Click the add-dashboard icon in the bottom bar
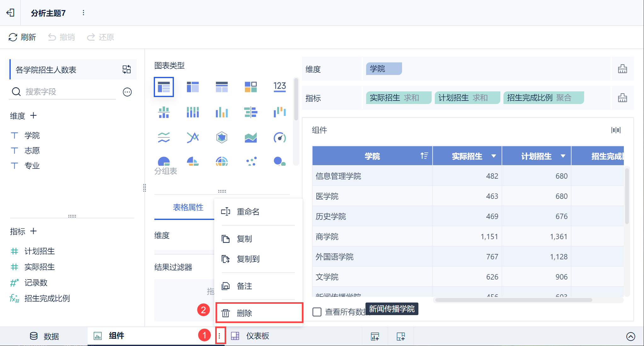The width and height of the screenshot is (644, 346). tap(401, 336)
